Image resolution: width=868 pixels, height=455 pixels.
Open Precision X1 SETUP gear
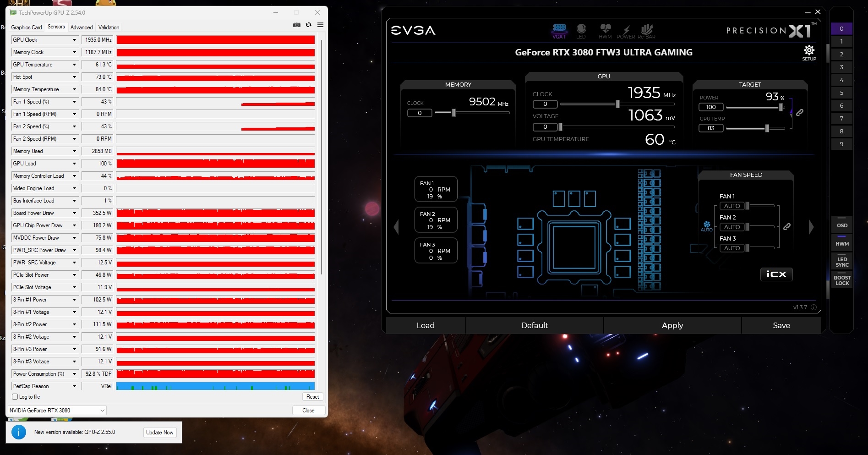tap(809, 53)
